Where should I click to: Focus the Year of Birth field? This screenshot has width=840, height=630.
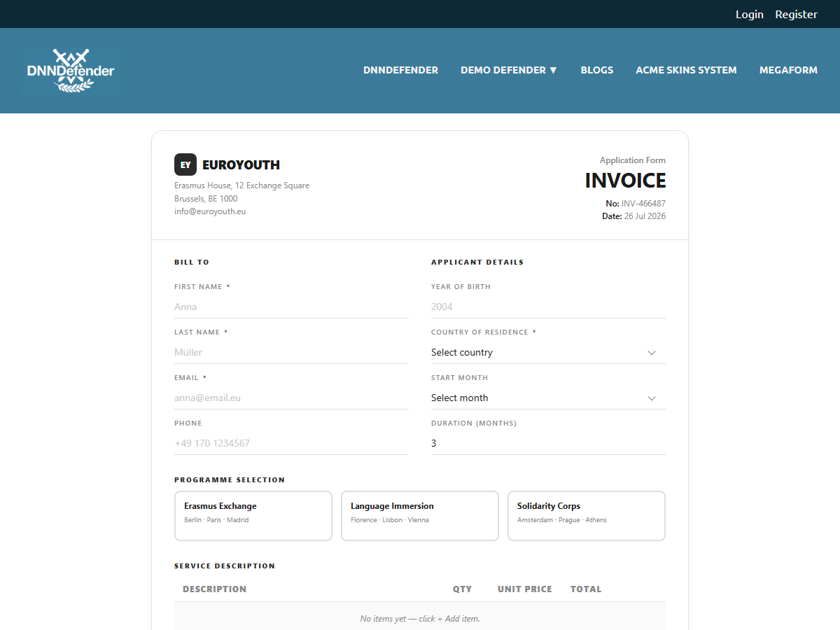(548, 307)
